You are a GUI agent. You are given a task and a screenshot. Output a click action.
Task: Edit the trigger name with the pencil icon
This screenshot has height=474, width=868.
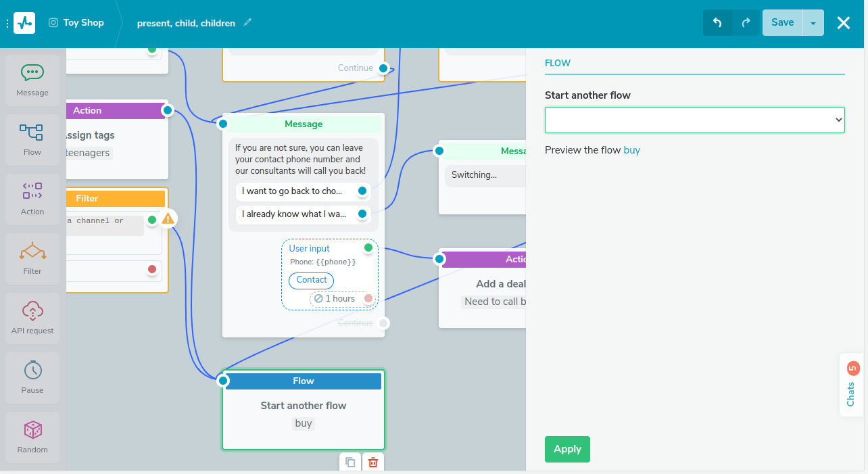[x=247, y=22]
